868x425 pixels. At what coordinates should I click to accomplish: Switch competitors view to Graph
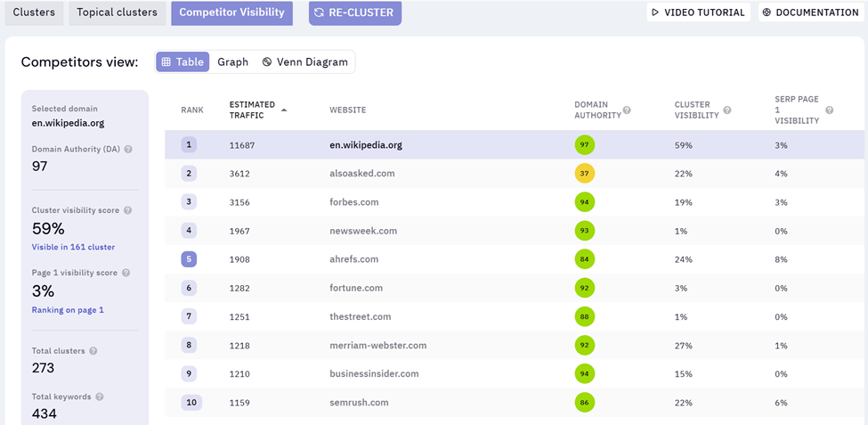tap(232, 62)
